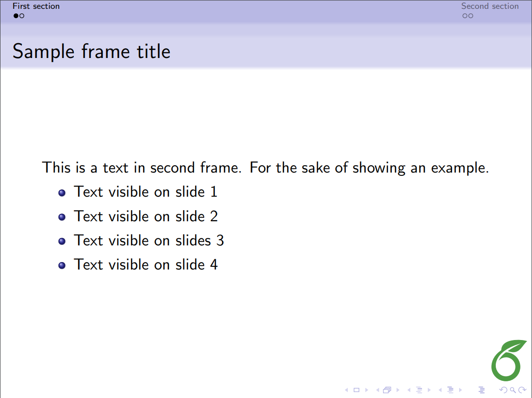The image size is (532, 398).
Task: Click the magnifier search icon
Action: [512, 390]
